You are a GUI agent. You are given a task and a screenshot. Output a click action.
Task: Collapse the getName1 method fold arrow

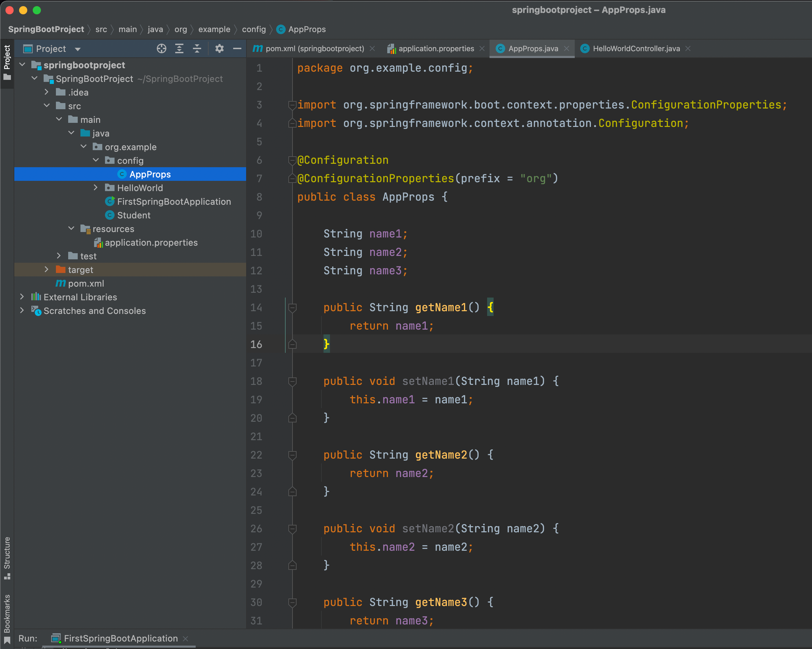coord(292,307)
